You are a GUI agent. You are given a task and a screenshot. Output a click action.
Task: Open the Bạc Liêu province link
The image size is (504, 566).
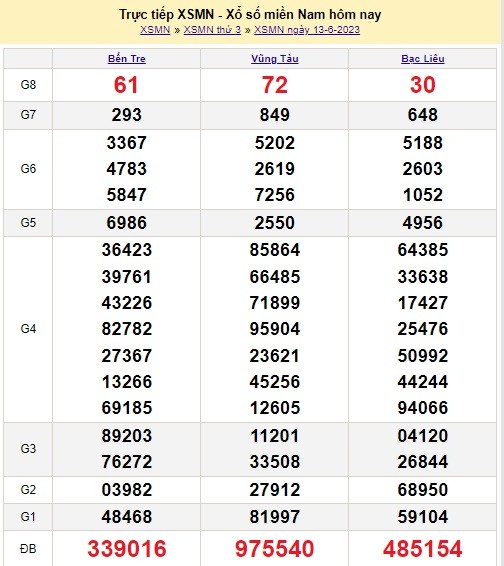423,58
